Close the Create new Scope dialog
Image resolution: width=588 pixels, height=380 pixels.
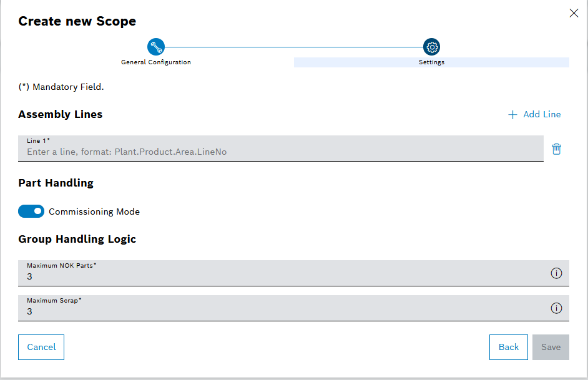pyautogui.click(x=574, y=12)
